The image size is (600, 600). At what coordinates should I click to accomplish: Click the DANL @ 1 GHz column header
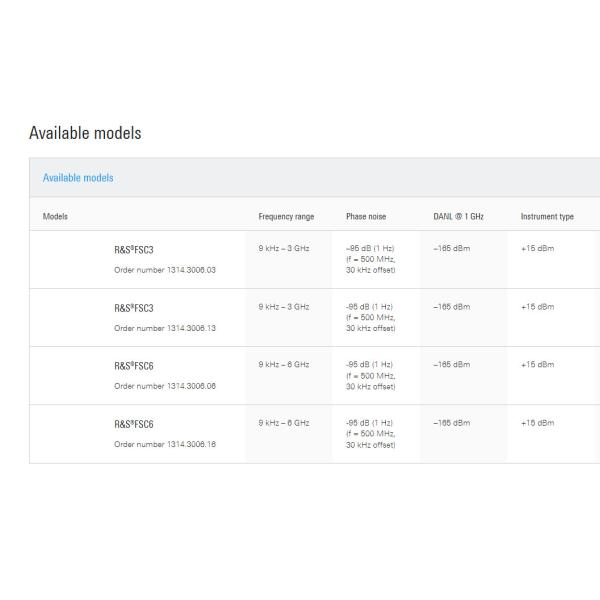pos(458,217)
